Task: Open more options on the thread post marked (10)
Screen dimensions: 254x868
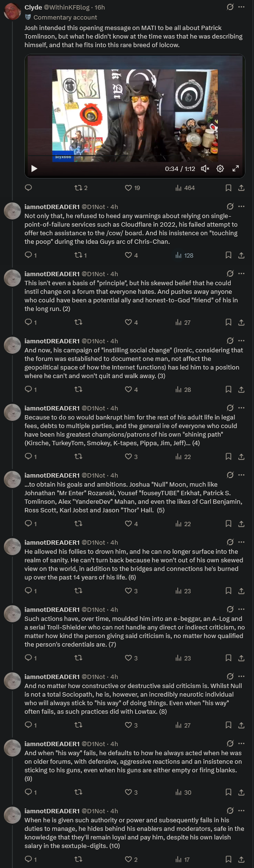Action: tap(241, 811)
